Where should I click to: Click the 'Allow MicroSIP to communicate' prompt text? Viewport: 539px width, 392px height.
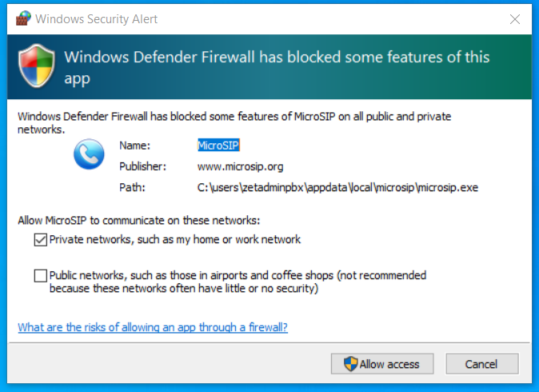coord(139,220)
